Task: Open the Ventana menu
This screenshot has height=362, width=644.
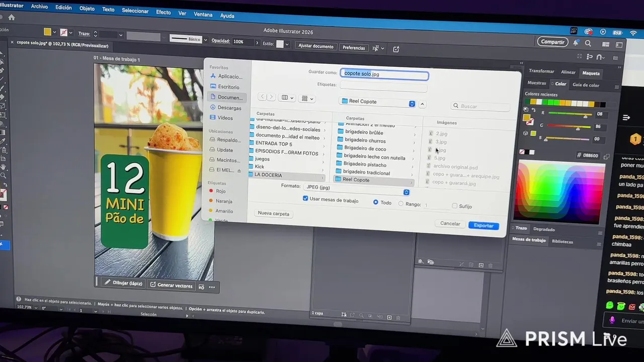Action: coord(203,15)
